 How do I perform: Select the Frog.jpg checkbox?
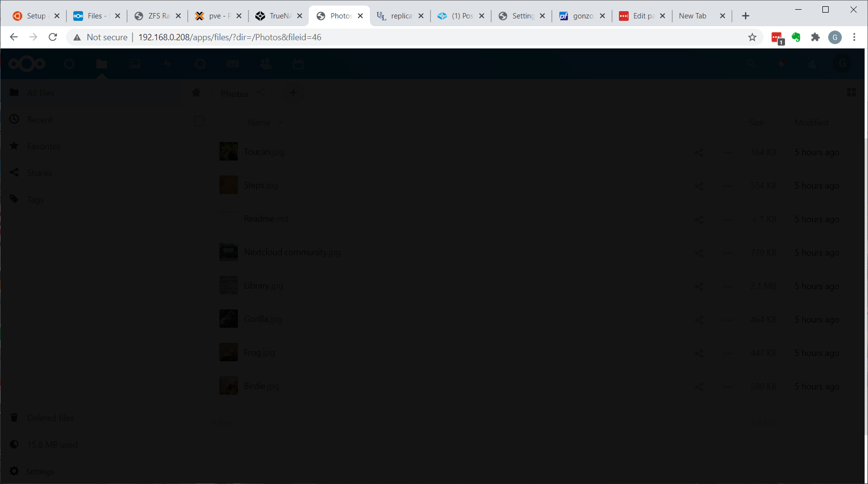point(199,353)
